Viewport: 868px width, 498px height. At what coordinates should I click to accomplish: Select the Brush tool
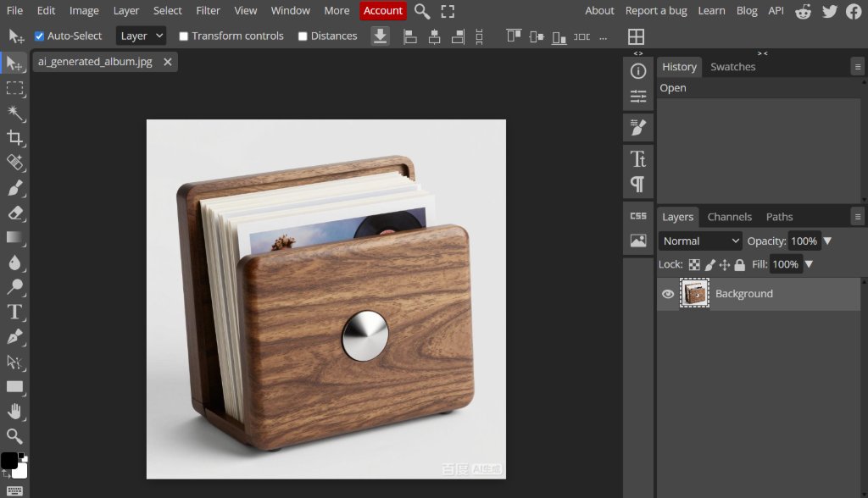14,188
